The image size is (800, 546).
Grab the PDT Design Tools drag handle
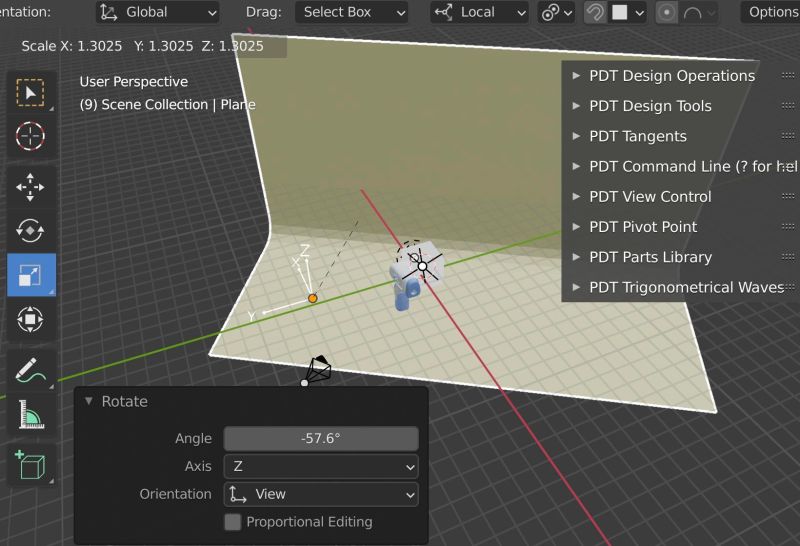(788, 106)
